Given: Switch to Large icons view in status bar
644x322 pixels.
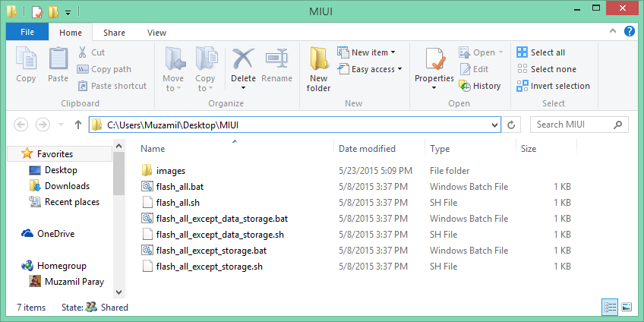Looking at the screenshot, I should coord(627,306).
